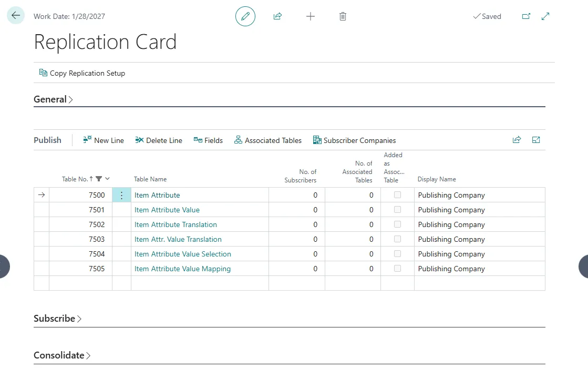This screenshot has width=588, height=369.
Task: Open the Table No. column dropdown
Action: coord(108,179)
